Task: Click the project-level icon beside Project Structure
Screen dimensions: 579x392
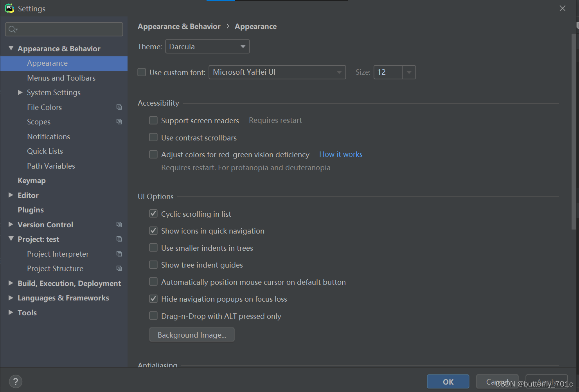Action: [x=119, y=268]
